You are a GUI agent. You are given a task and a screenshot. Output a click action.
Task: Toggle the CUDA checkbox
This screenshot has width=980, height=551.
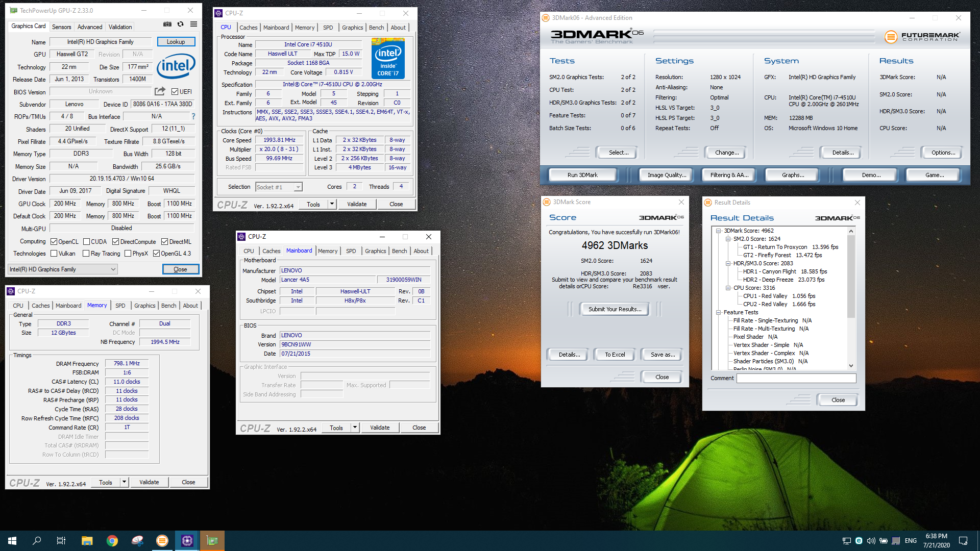pos(86,242)
